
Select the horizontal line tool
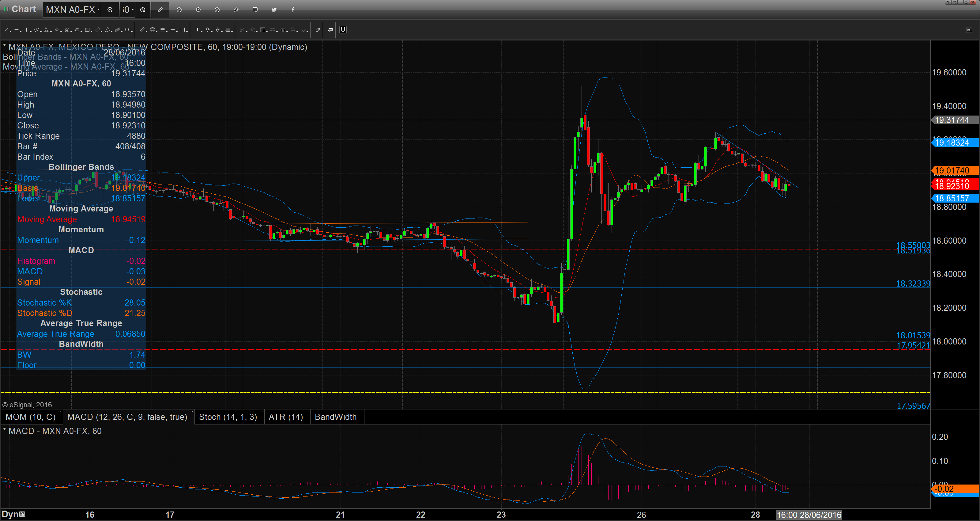(16, 30)
